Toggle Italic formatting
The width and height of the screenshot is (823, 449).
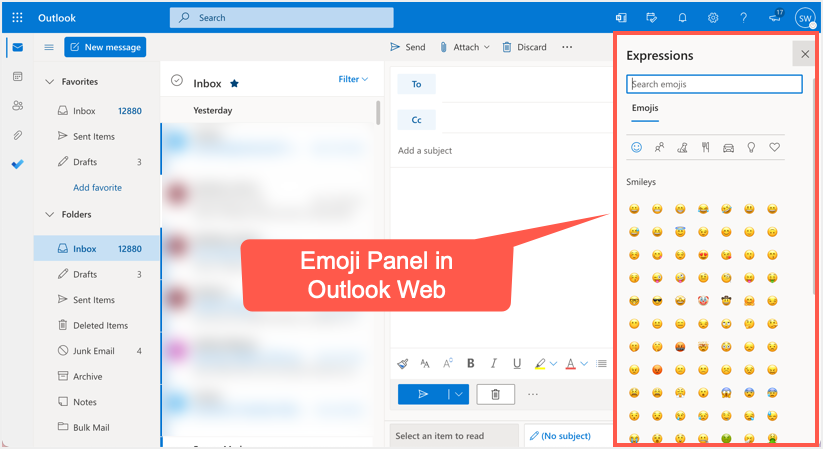click(493, 363)
